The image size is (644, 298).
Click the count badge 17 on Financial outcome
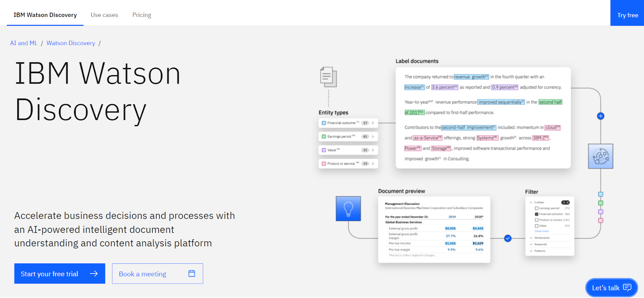point(365,123)
